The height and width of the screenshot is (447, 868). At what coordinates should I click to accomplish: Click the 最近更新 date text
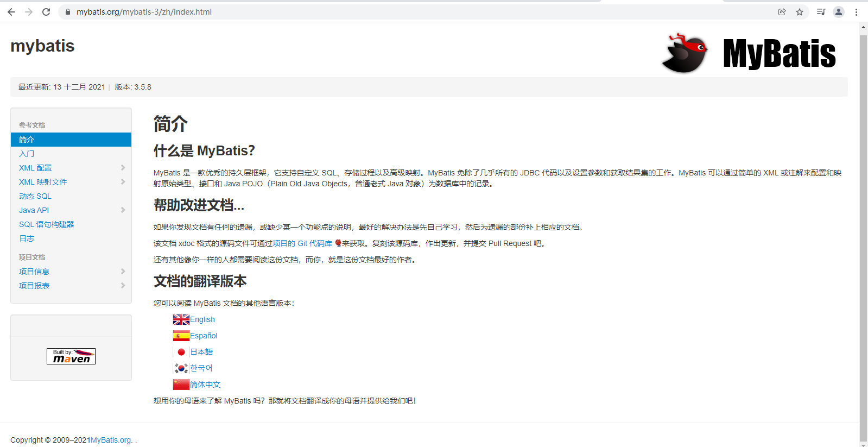pyautogui.click(x=62, y=87)
